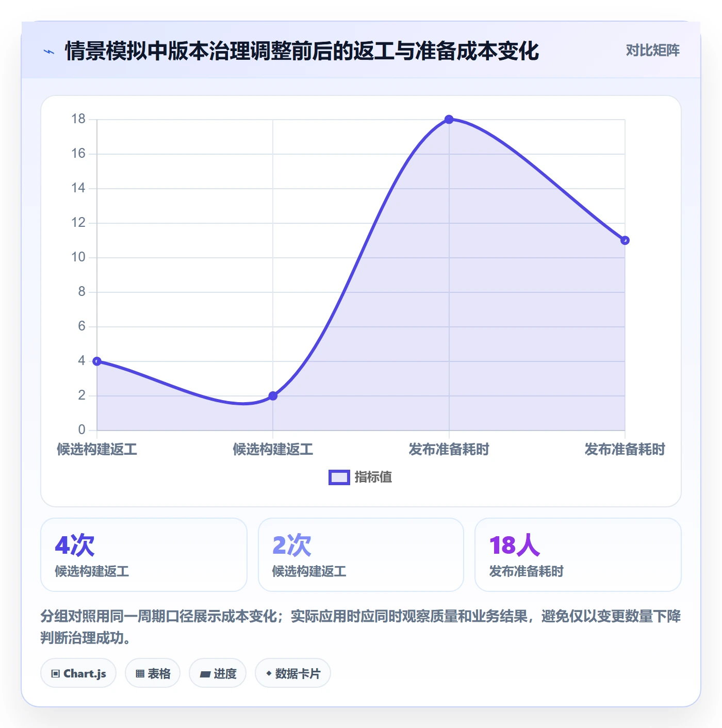Click the 分组对照 description paragraph
722x728 pixels.
click(361, 627)
